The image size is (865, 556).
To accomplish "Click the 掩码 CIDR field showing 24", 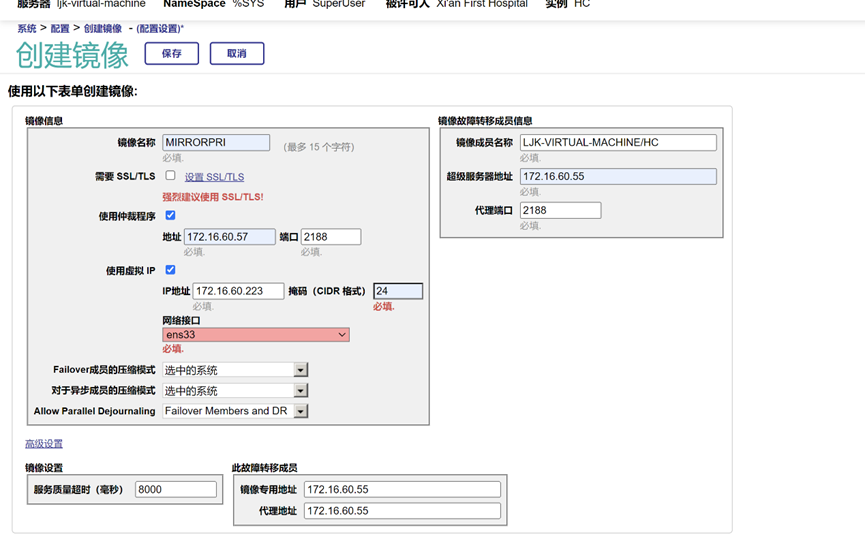I will tap(397, 291).
